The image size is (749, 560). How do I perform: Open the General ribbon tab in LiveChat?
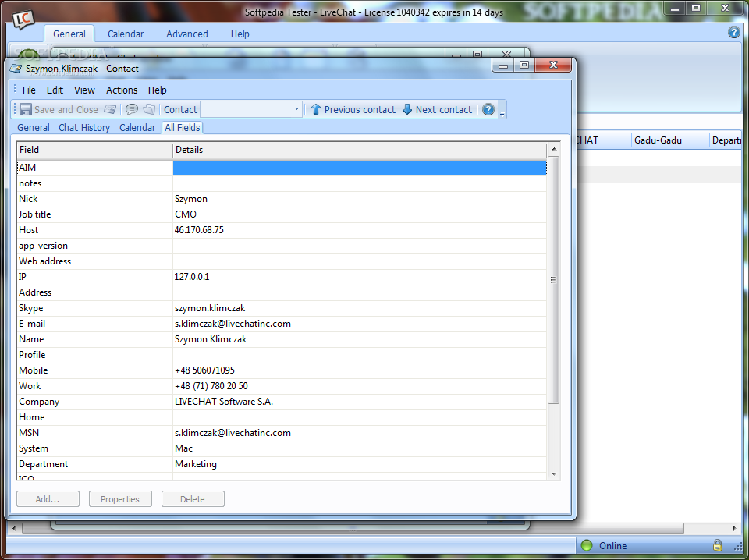click(x=69, y=34)
